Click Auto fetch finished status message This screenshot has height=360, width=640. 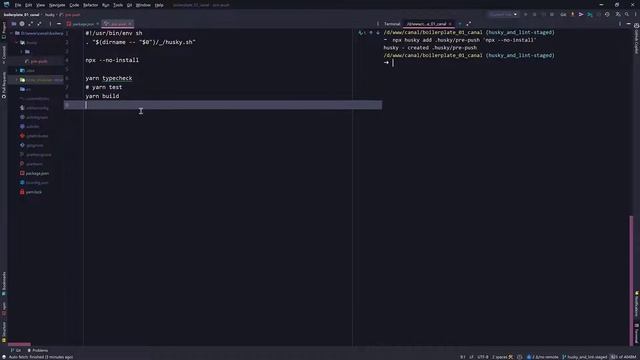point(40,357)
